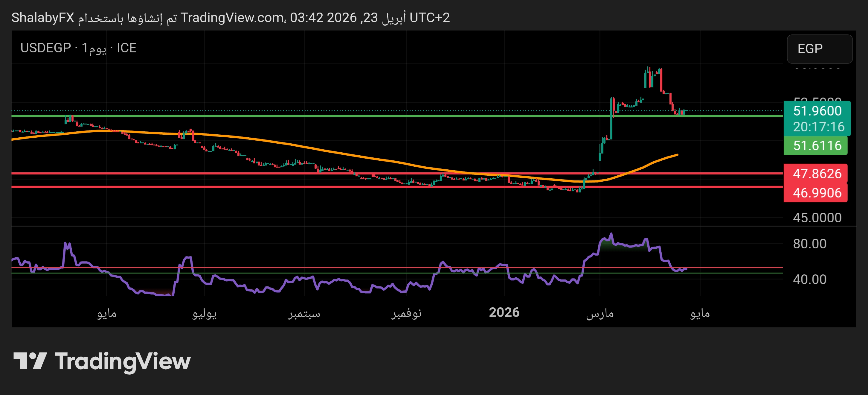Click the 80.00 RSI axis label

(x=809, y=244)
